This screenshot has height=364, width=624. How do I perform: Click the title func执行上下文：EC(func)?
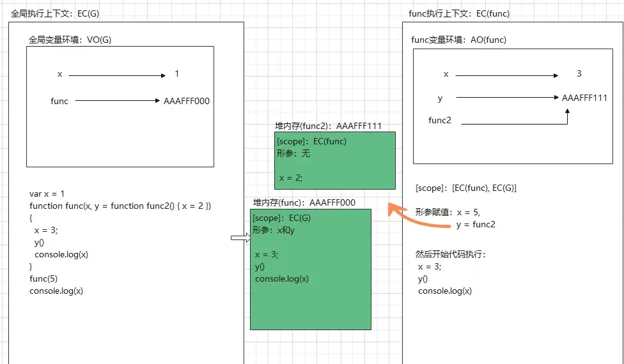tap(459, 14)
